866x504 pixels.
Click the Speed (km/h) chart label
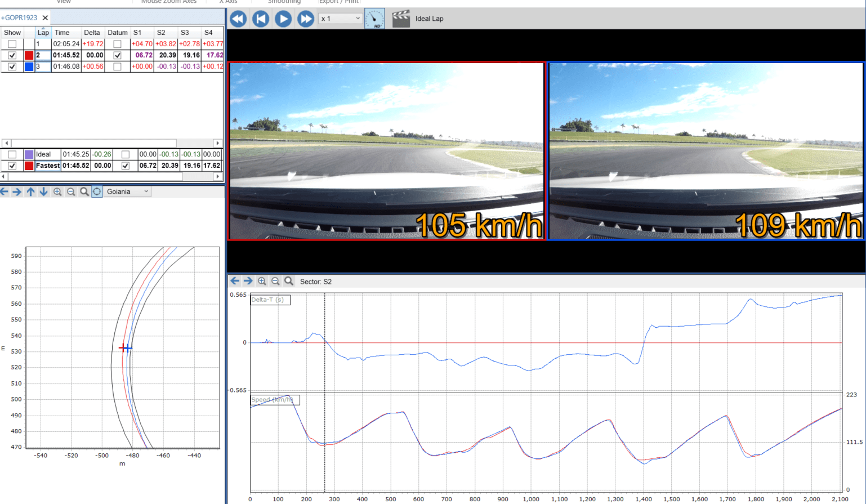click(x=275, y=400)
